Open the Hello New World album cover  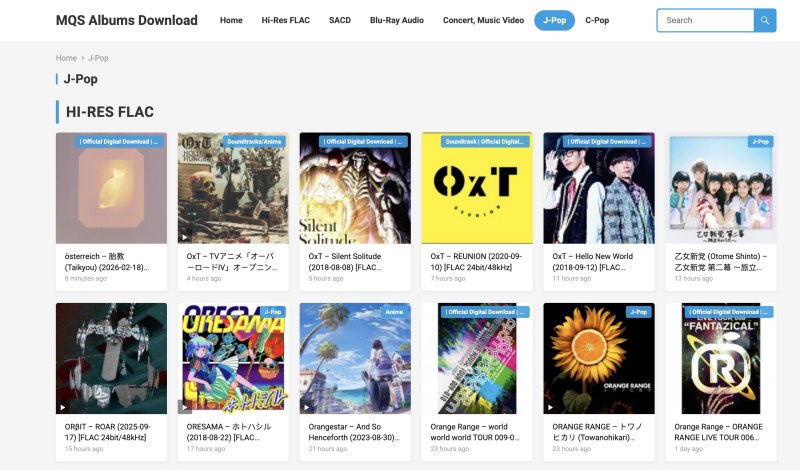click(599, 188)
